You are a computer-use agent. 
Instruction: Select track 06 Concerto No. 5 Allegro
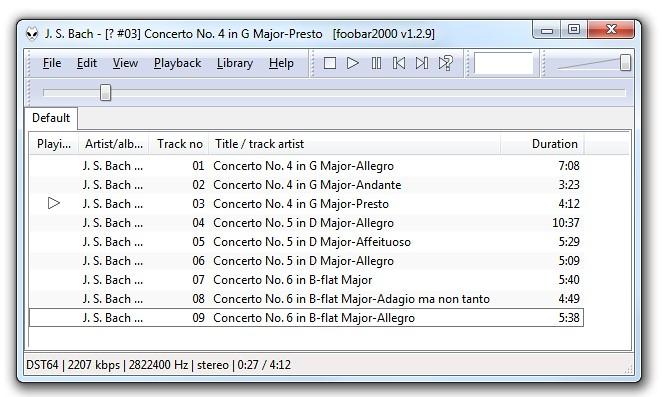pos(306,261)
